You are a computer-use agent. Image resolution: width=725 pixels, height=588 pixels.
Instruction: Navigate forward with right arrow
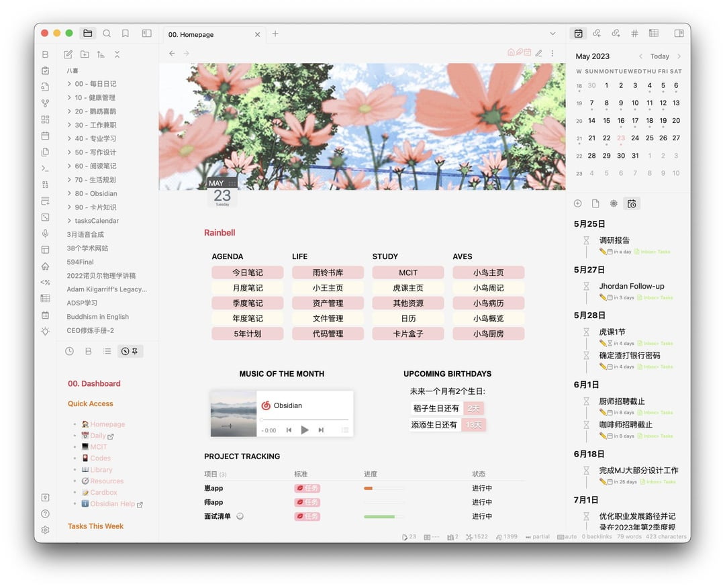pos(187,53)
